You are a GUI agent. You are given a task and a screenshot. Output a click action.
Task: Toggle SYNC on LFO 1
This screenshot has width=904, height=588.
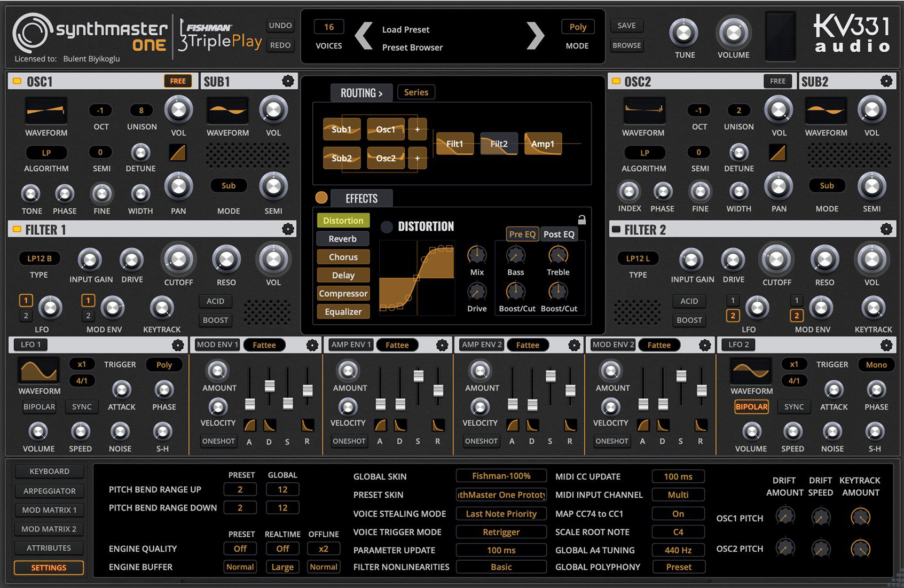click(x=81, y=406)
